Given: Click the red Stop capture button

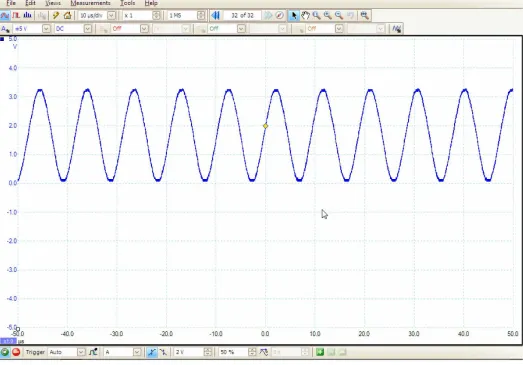Looking at the screenshot, I should coord(16,352).
